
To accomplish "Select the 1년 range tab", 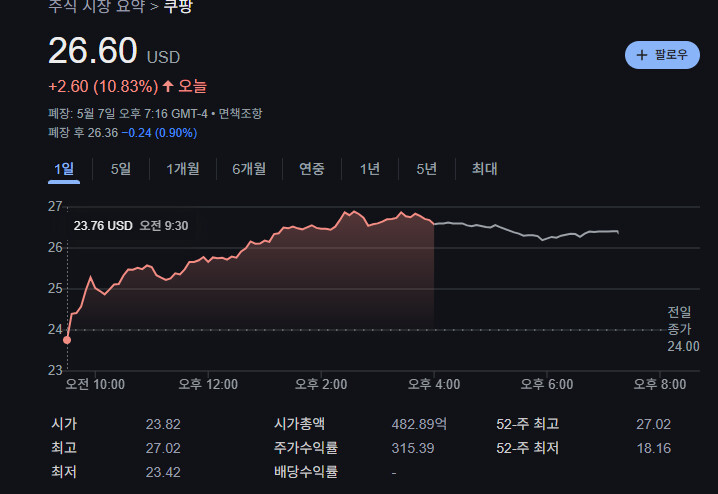I will point(370,169).
